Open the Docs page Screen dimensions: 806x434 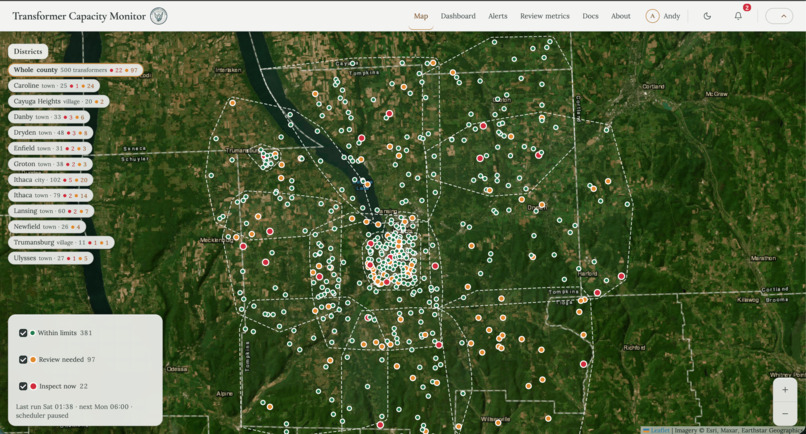(x=590, y=16)
